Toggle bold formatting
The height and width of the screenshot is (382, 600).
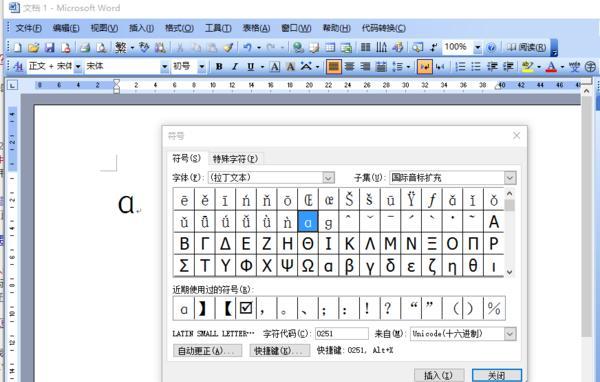(x=219, y=67)
